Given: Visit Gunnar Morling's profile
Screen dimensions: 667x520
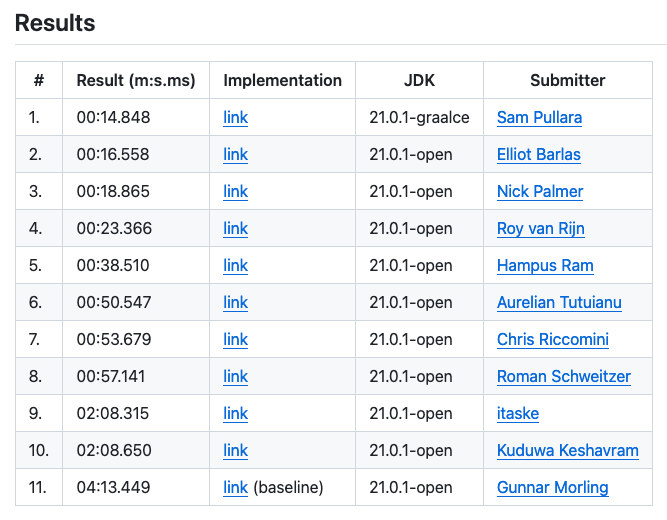Looking at the screenshot, I should 553,488.
